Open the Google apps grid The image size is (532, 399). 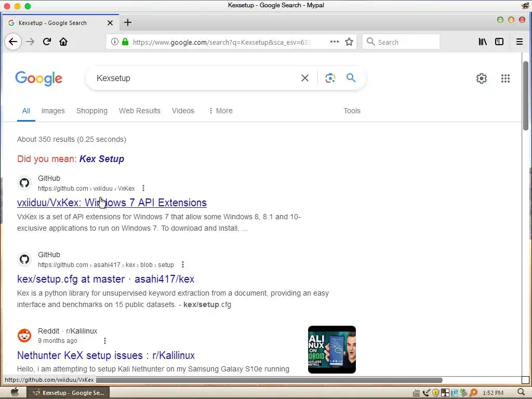(506, 78)
